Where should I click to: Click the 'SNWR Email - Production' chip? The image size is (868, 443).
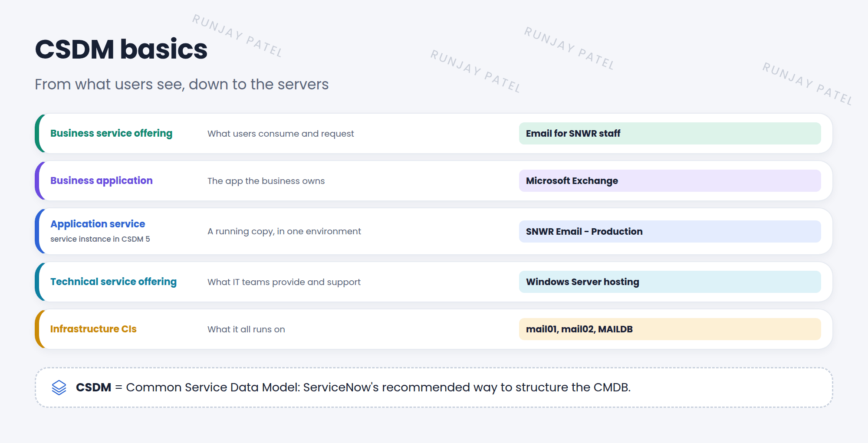(670, 231)
